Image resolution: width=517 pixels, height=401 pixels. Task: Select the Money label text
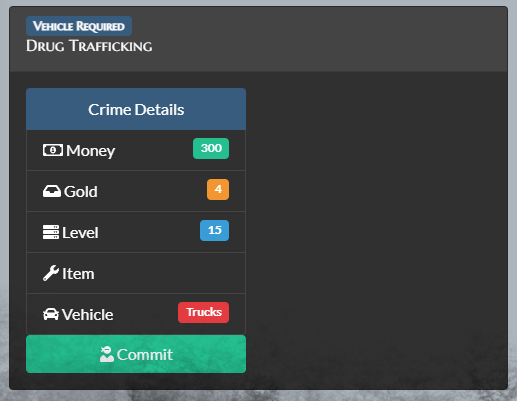tap(91, 151)
